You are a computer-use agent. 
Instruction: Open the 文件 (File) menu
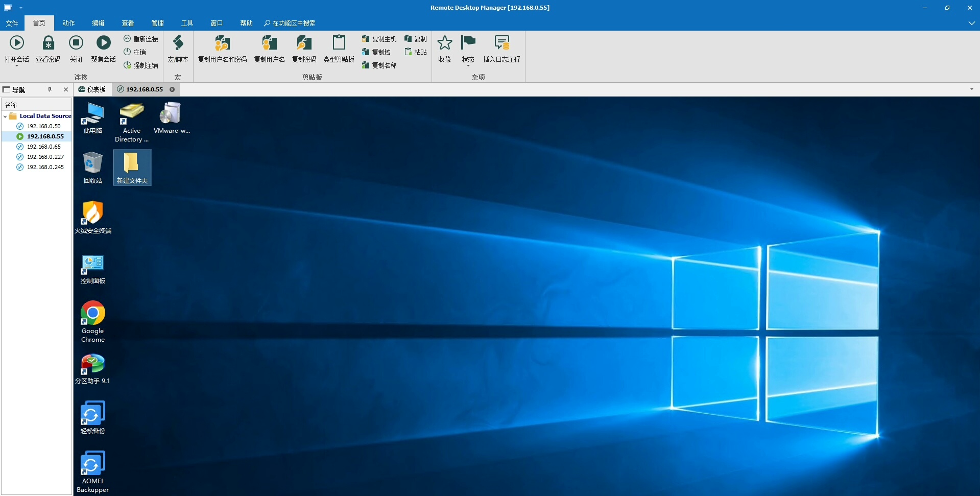pos(12,23)
